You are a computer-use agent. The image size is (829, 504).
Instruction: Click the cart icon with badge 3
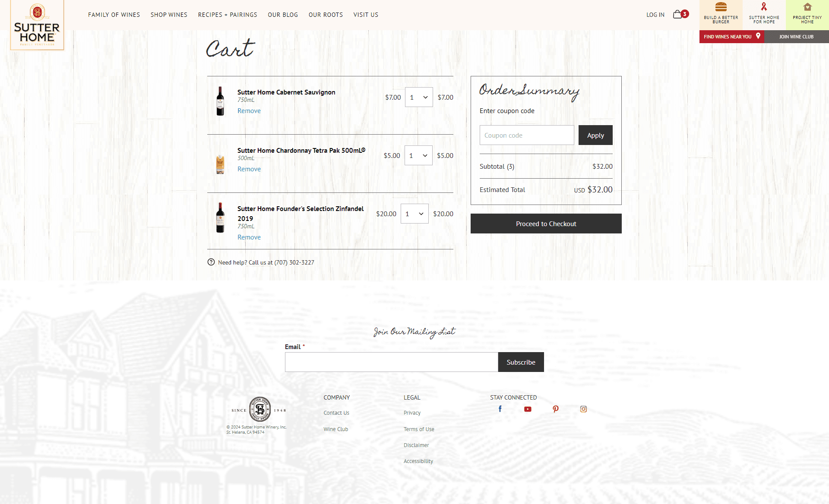coord(680,14)
